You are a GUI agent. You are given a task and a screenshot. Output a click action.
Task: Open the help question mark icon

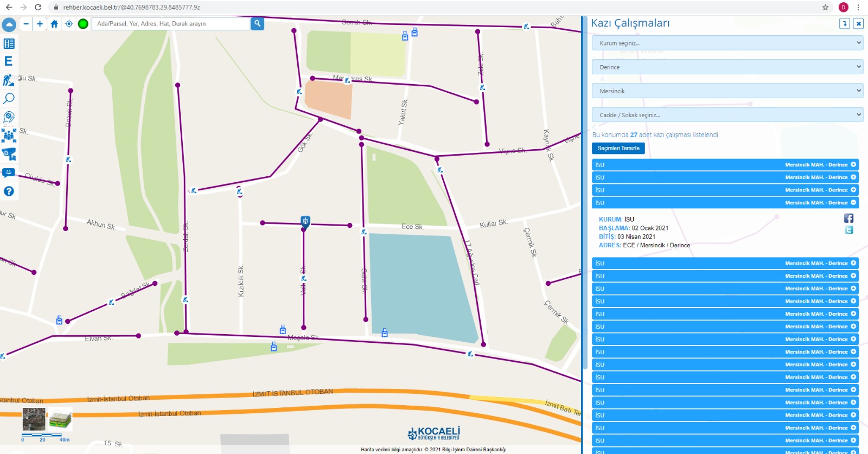(9, 191)
